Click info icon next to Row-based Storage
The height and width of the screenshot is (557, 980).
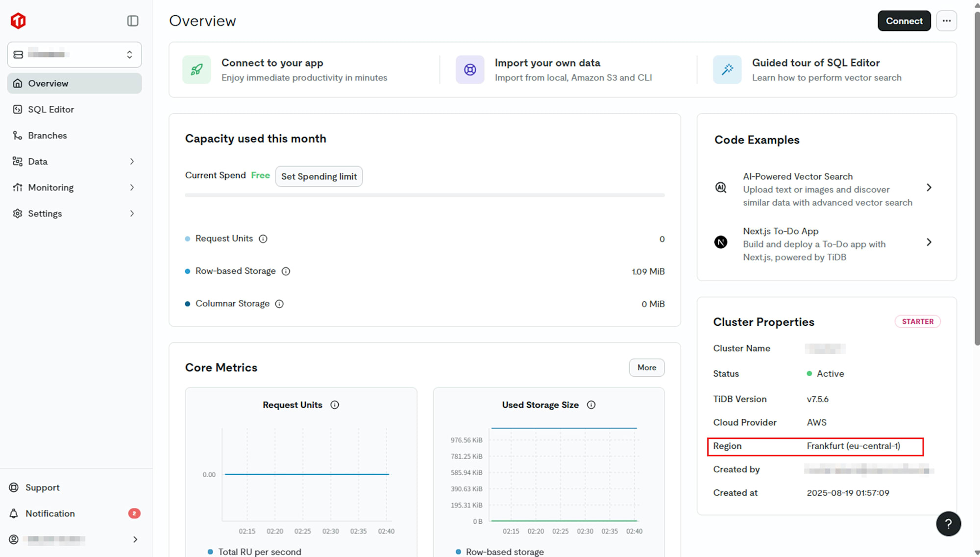(x=286, y=271)
